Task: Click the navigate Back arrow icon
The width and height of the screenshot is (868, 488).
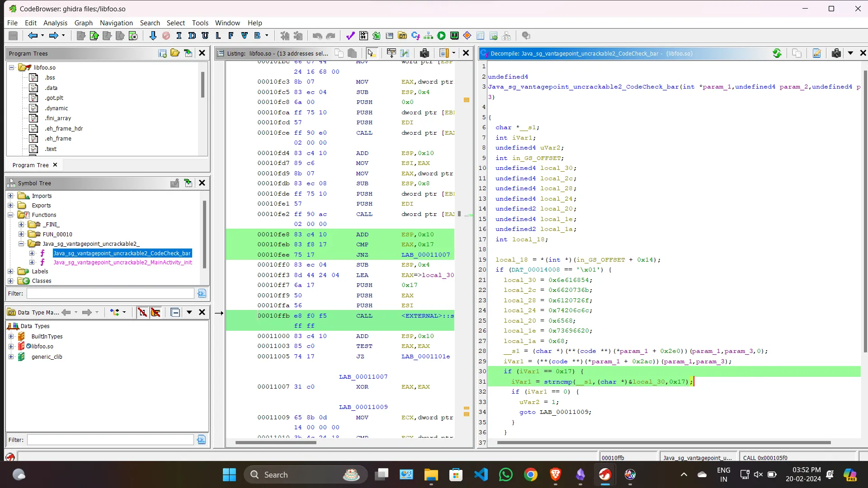Action: [32, 36]
